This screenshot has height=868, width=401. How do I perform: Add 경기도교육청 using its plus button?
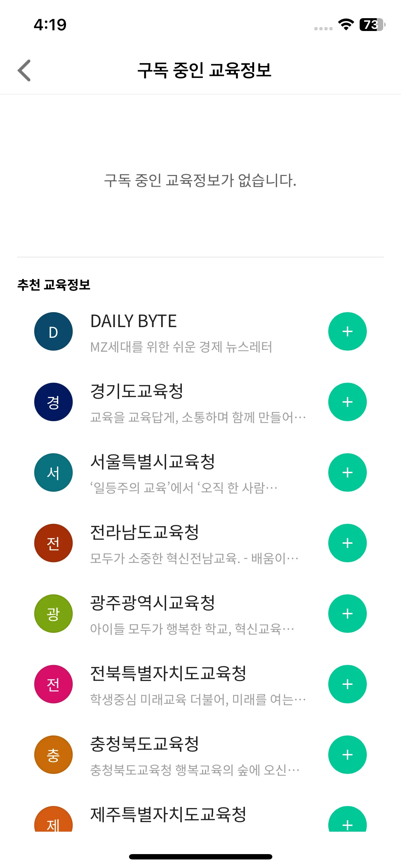(x=347, y=402)
